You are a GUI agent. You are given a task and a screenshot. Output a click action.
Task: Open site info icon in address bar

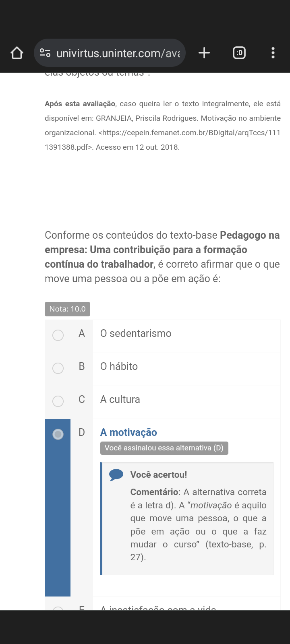tap(45, 53)
